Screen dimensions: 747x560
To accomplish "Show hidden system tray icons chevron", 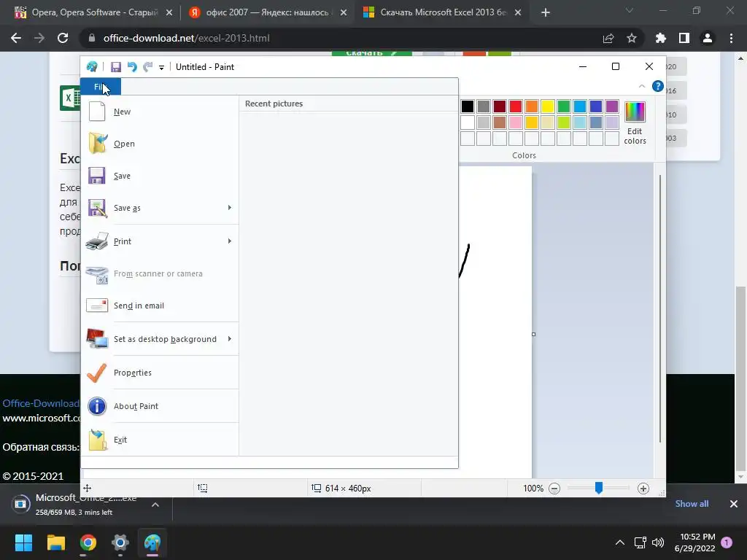I will click(620, 542).
